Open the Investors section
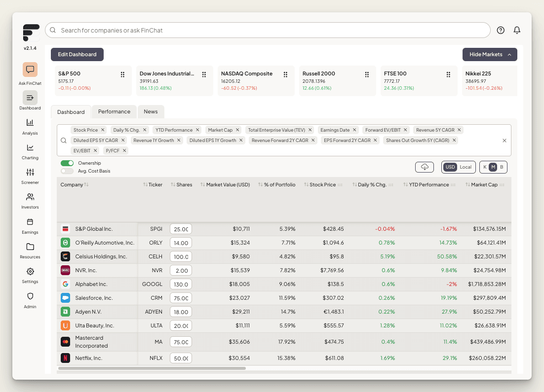The width and height of the screenshot is (544, 392). point(30,201)
